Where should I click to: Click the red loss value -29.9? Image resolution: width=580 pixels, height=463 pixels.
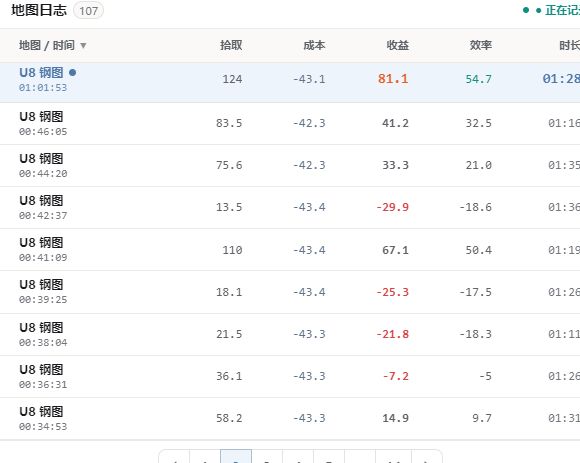tap(392, 207)
